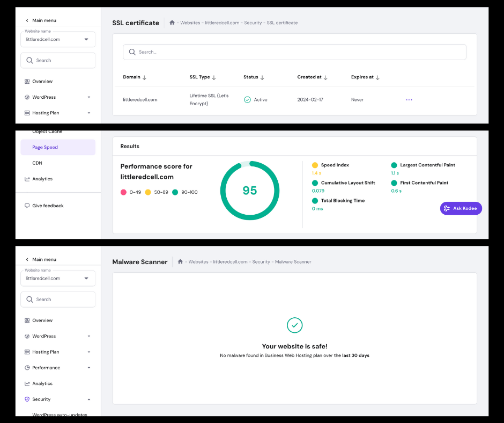Sort certificates by Created at arrow
Image resolution: width=504 pixels, height=423 pixels.
[x=325, y=77]
